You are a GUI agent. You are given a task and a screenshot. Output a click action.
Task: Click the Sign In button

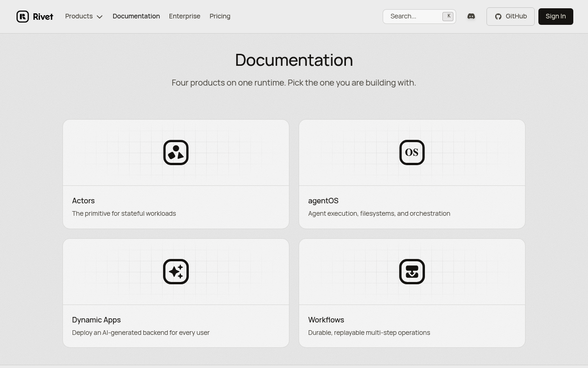pyautogui.click(x=556, y=17)
